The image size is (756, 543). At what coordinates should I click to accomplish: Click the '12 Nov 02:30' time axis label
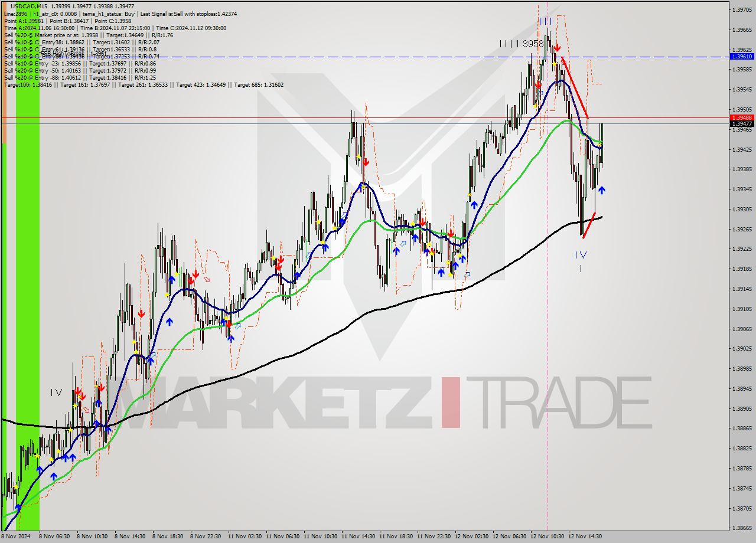pos(471,537)
